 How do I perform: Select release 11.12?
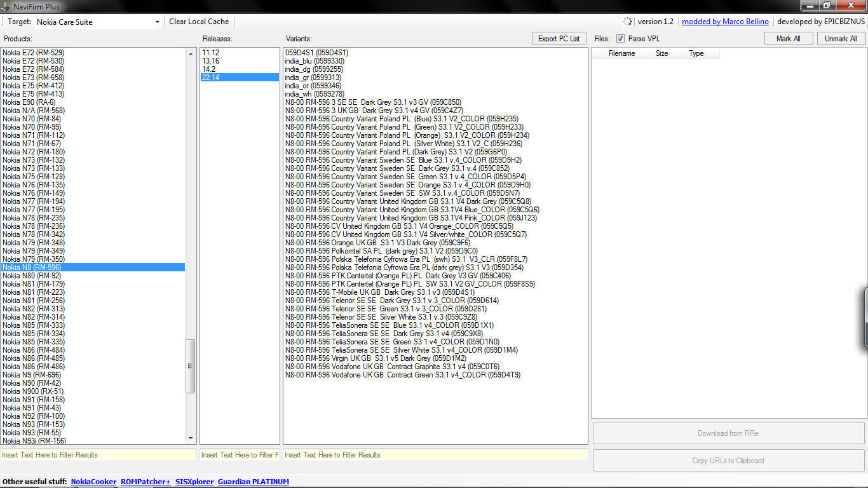[x=240, y=53]
